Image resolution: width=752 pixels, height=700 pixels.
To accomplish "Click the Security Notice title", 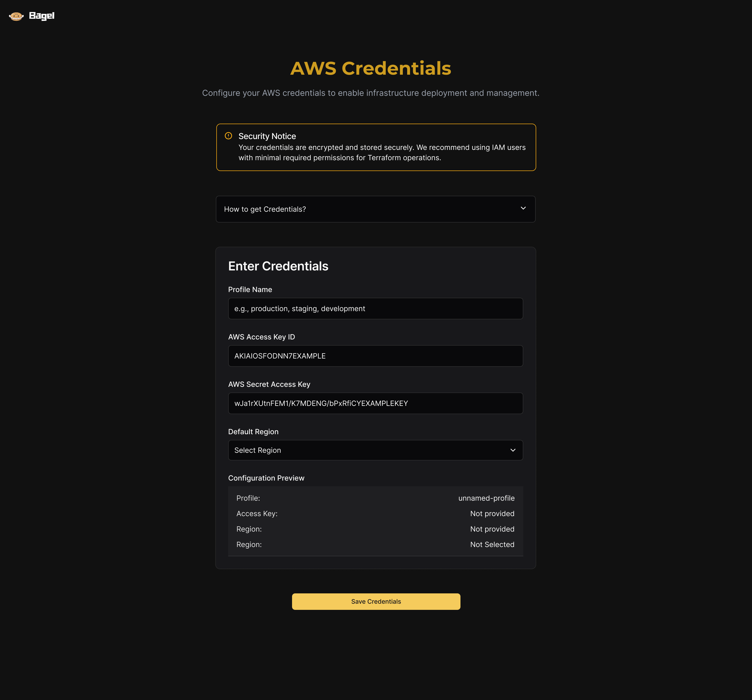I will pos(267,136).
